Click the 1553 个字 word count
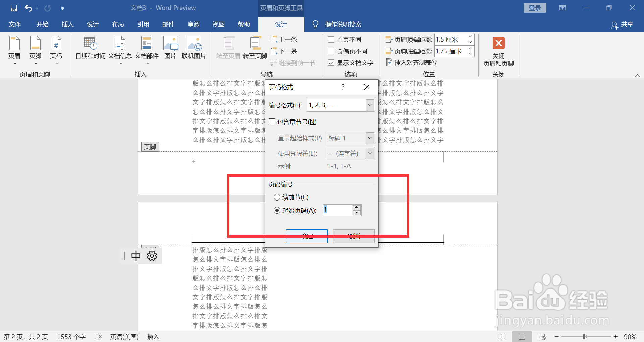Image resolution: width=644 pixels, height=342 pixels. [71, 337]
